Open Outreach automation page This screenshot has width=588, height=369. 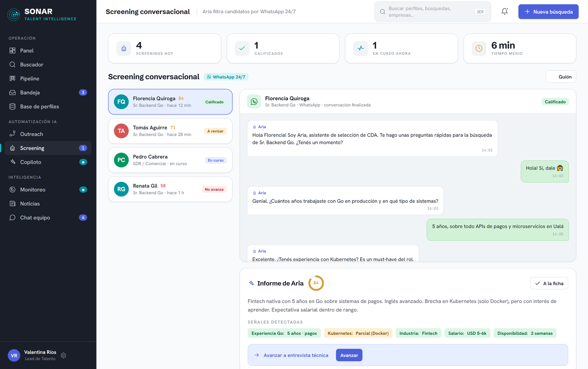(x=48, y=134)
